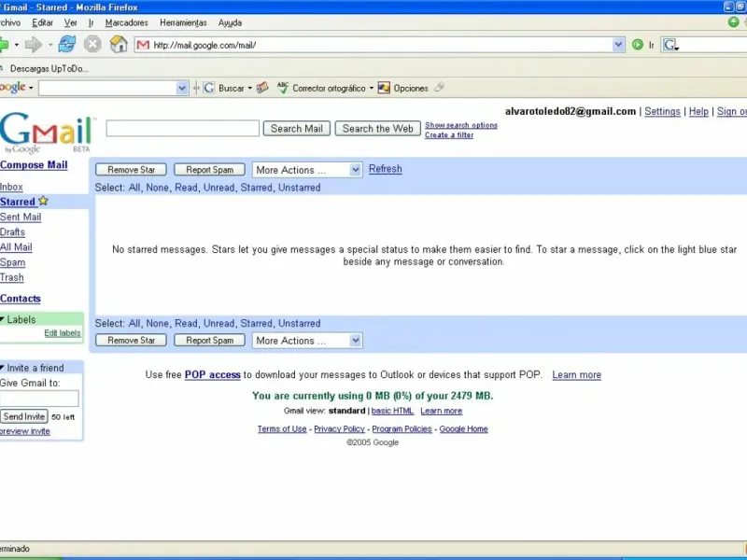Image resolution: width=747 pixels, height=560 pixels.
Task: Open the Help link
Action: 698,111
